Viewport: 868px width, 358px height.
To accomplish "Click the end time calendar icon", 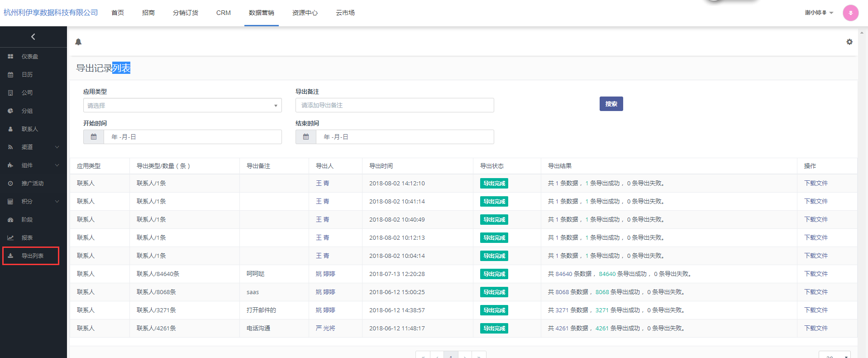I will (x=306, y=137).
